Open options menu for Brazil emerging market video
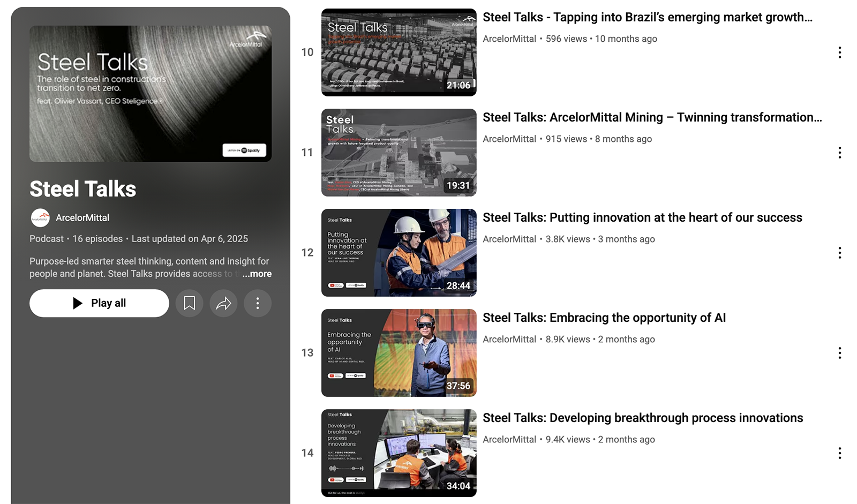The image size is (857, 504). pyautogui.click(x=839, y=52)
